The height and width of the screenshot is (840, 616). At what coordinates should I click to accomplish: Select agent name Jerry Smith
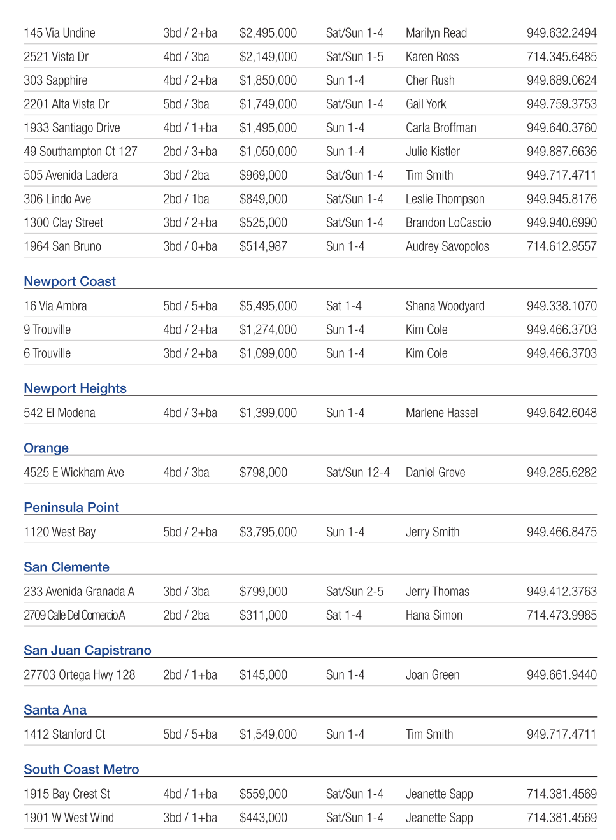pos(432,532)
